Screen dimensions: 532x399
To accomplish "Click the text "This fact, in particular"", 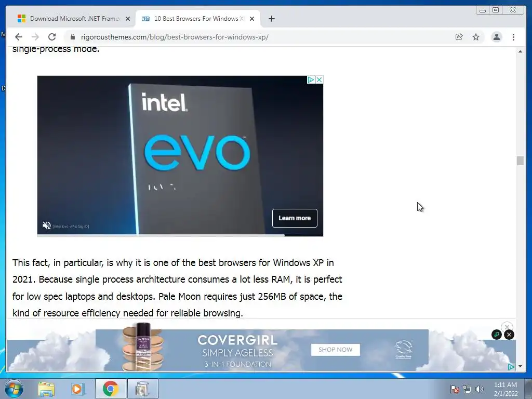I will coord(58,262).
